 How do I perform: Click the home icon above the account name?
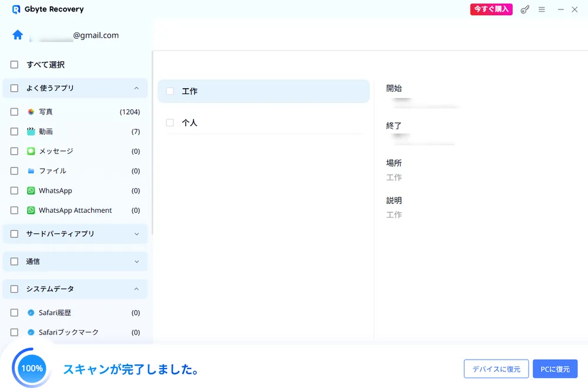(17, 35)
